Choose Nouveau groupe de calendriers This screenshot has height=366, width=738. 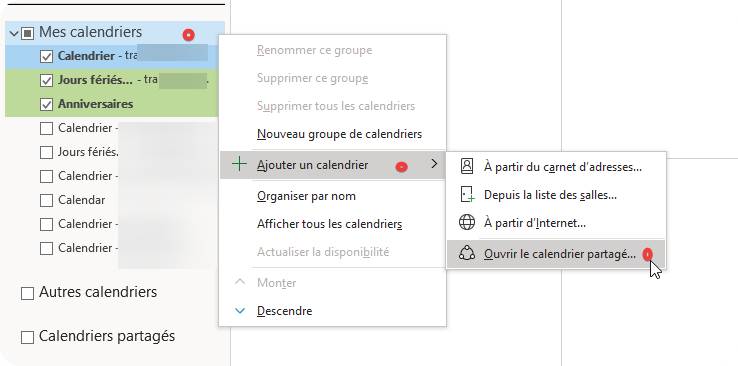[339, 134]
